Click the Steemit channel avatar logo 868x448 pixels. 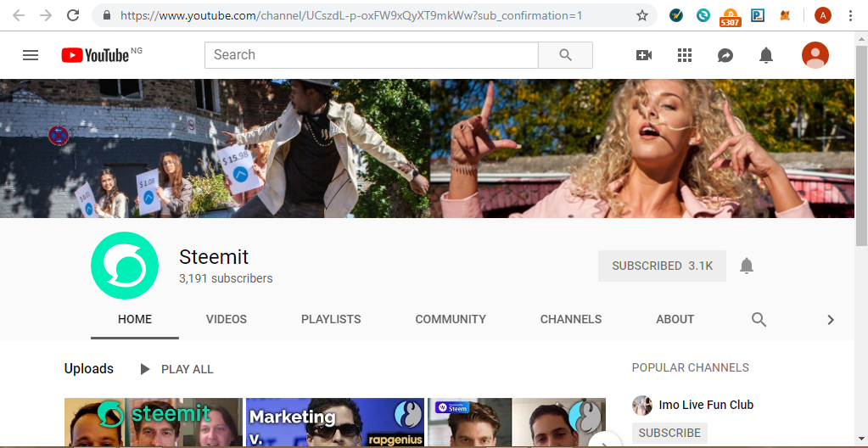125,266
